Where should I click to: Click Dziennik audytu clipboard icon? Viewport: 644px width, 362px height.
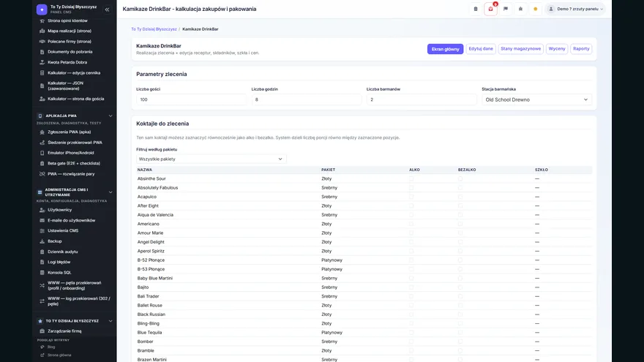point(42,252)
